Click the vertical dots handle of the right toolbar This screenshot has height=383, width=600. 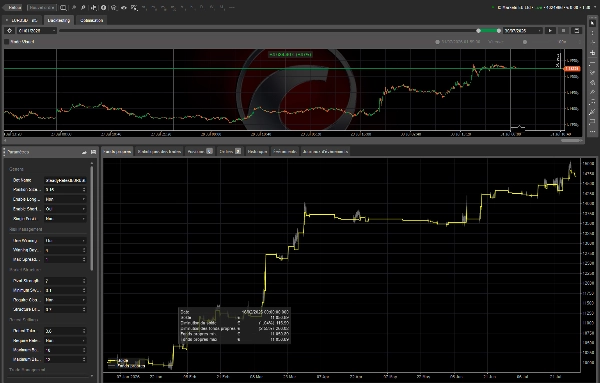pos(592,33)
